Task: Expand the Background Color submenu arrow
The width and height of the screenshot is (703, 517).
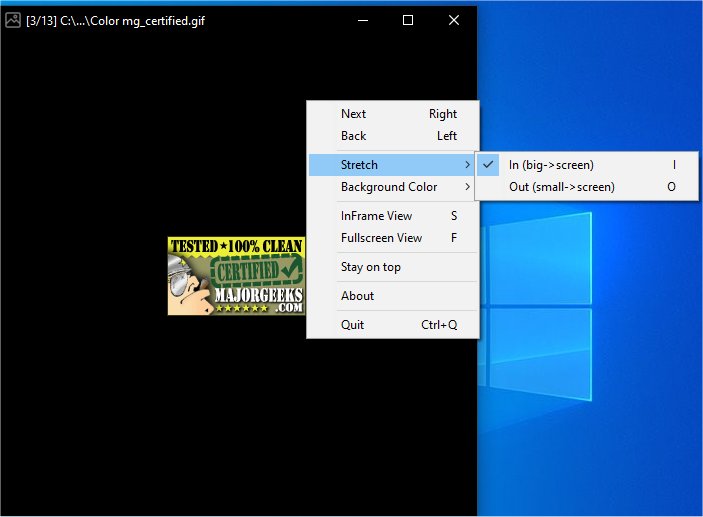Action: pyautogui.click(x=467, y=187)
